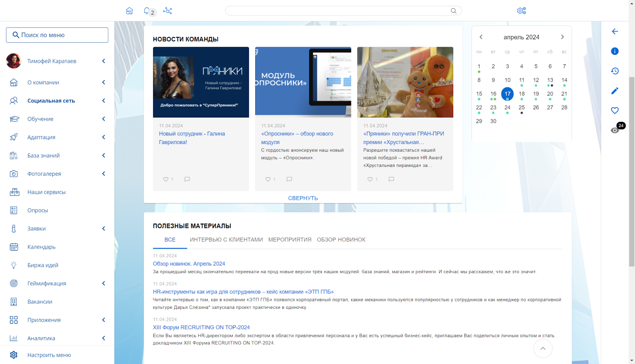Expand the Обучение menu section
The width and height of the screenshot is (635, 364).
104,119
